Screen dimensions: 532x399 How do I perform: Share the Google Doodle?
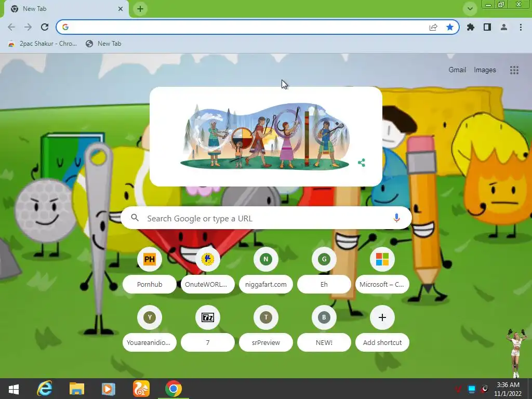point(362,163)
